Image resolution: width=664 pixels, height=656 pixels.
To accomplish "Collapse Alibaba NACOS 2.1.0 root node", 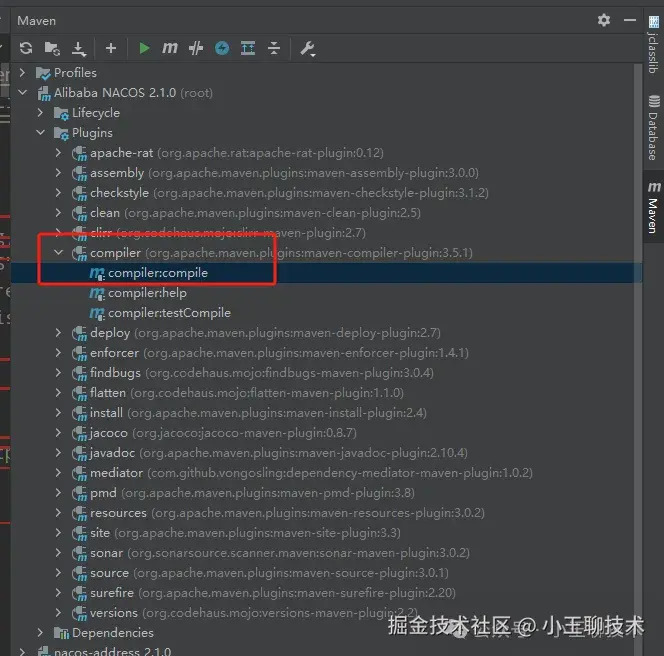I will [22, 92].
